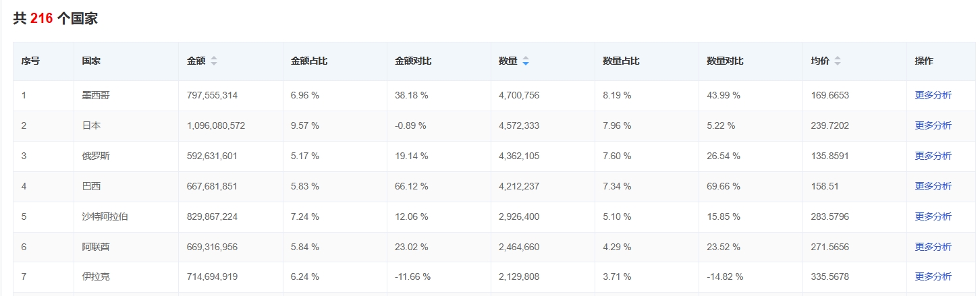
Task: Click quantity share 7.34 %
Action: [617, 186]
